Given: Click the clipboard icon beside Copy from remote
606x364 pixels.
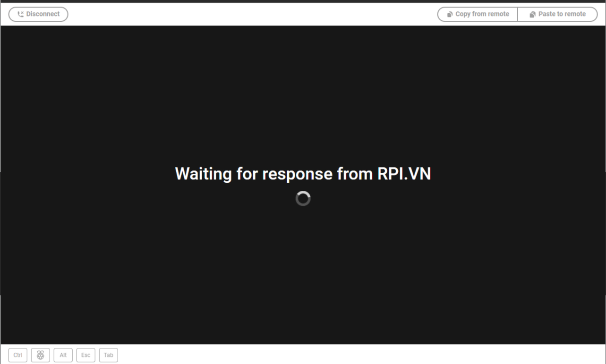Looking at the screenshot, I should 450,14.
